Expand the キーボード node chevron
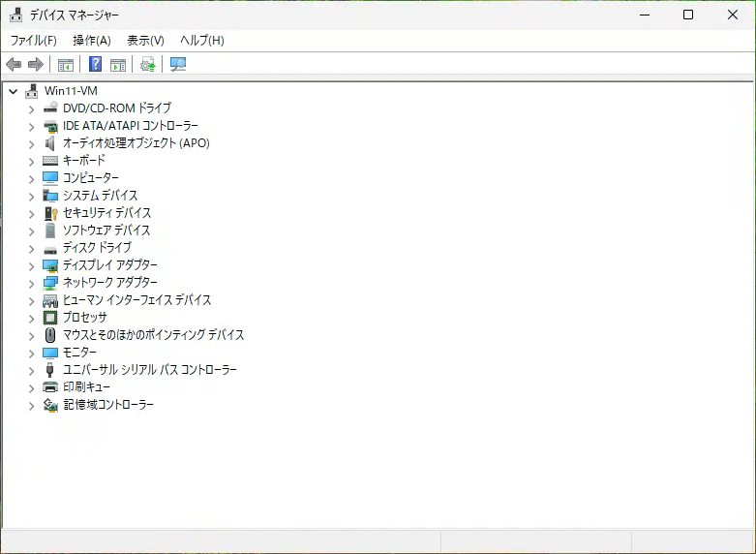756x554 pixels. [31, 162]
